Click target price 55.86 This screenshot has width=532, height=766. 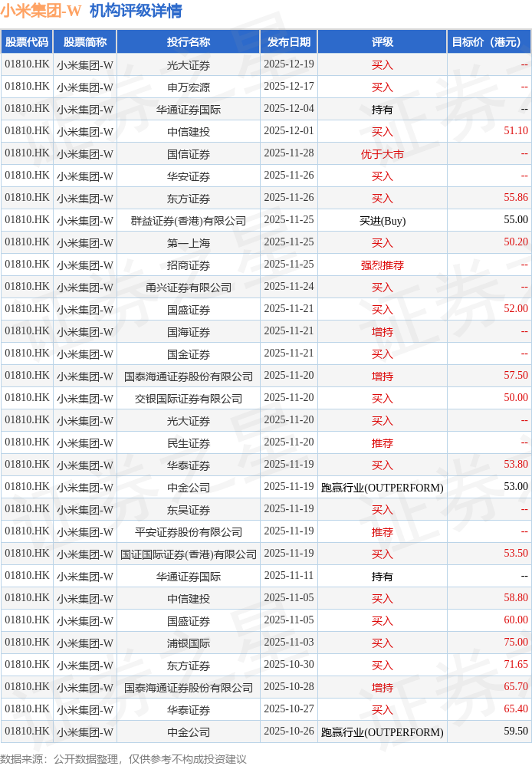(516, 198)
